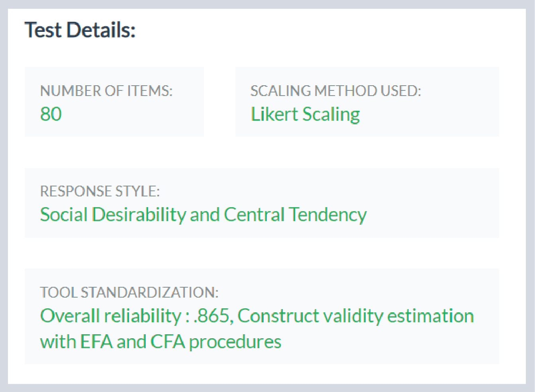Click the word STANDARDIZATION in the label
Viewport: 535px width, 392px height.
click(149, 292)
